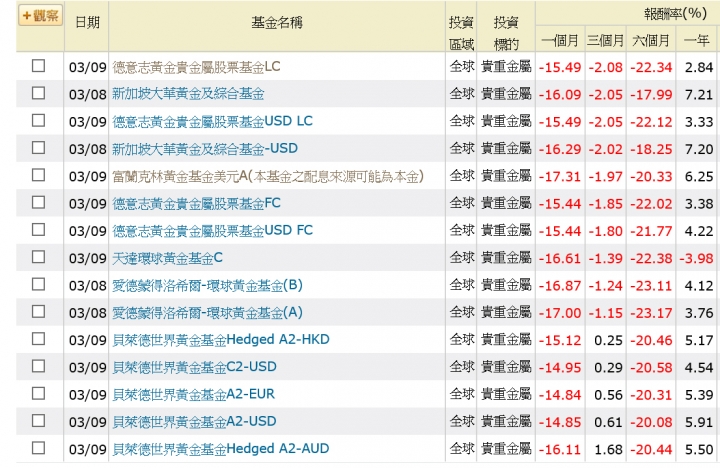The height and width of the screenshot is (468, 720).
Task: Sort by 一年 return column header
Action: pyautogui.click(x=697, y=41)
